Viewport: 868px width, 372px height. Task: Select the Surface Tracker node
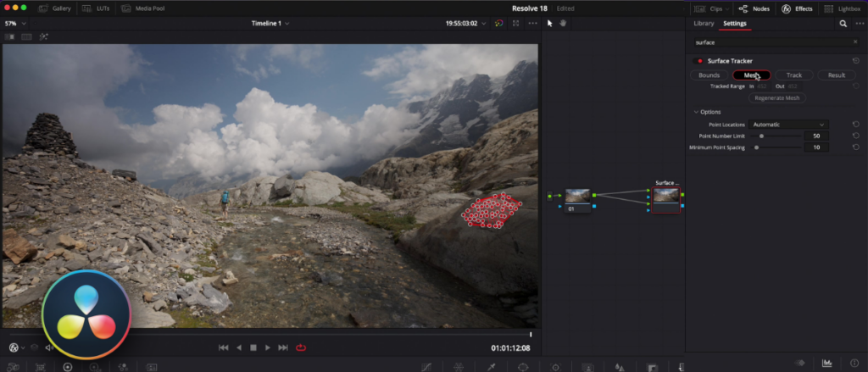[x=665, y=200]
